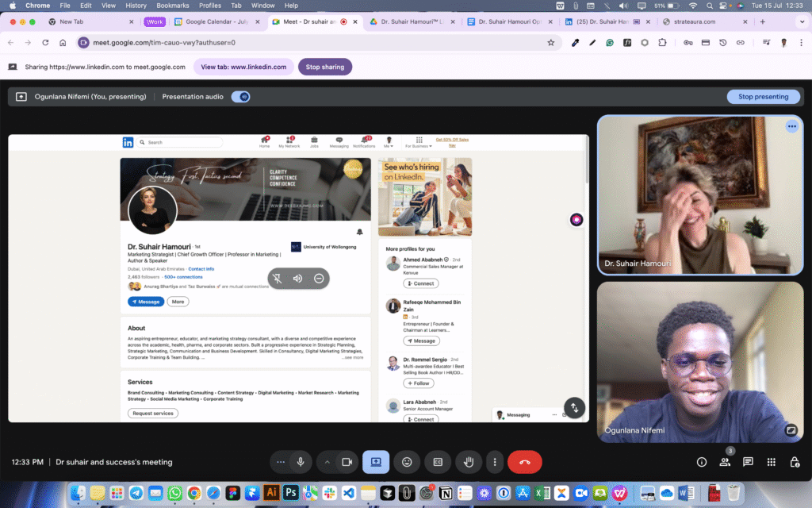812x508 pixels.
Task: Turn on closed captions
Action: tap(438, 462)
